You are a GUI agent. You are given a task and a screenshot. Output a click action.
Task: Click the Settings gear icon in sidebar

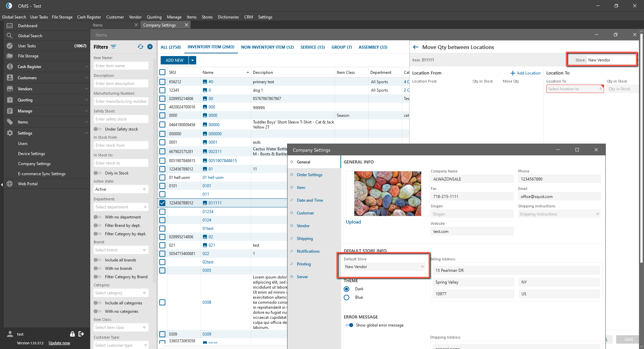click(x=10, y=133)
